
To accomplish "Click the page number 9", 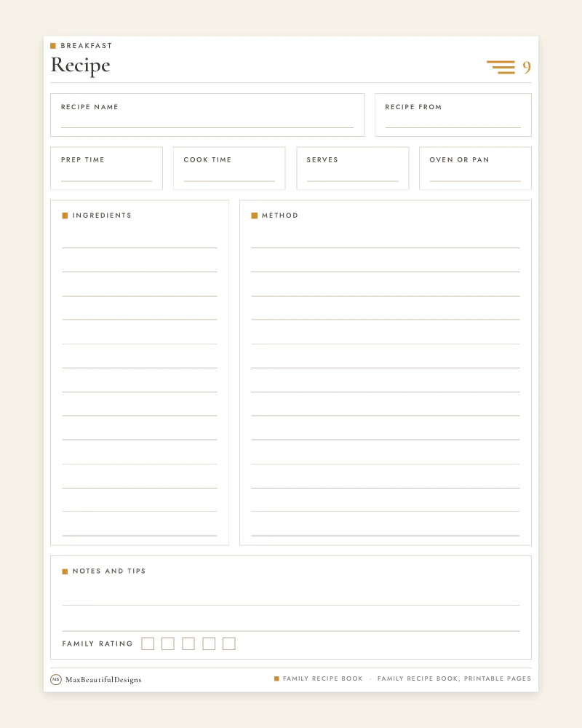I will coord(527,68).
